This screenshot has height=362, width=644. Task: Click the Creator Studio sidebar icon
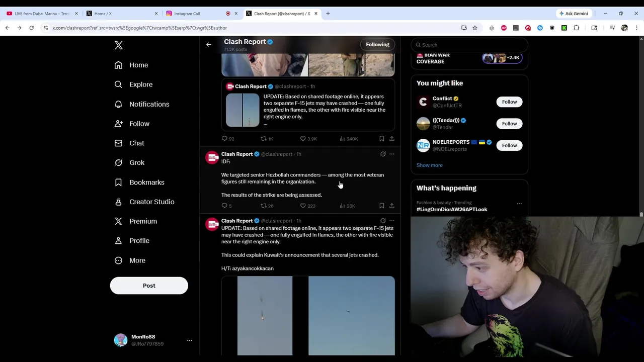click(118, 202)
